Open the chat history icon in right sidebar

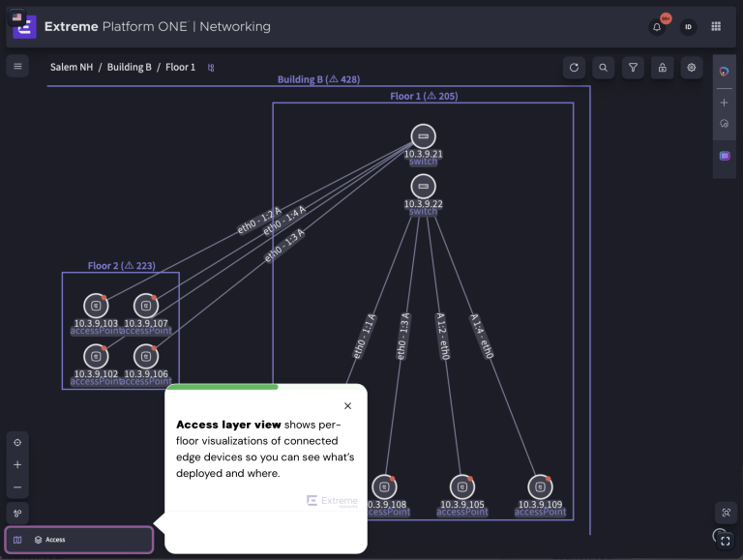724,124
